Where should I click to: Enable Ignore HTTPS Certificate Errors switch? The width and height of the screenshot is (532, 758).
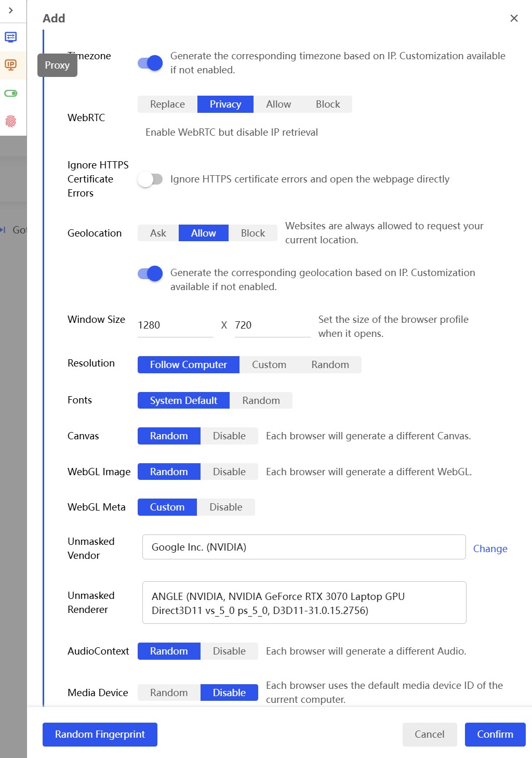click(150, 179)
